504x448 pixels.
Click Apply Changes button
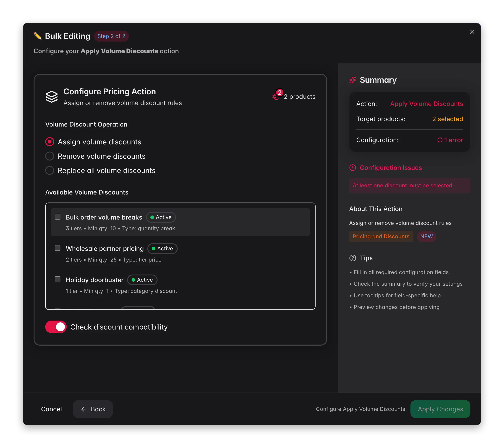click(440, 409)
